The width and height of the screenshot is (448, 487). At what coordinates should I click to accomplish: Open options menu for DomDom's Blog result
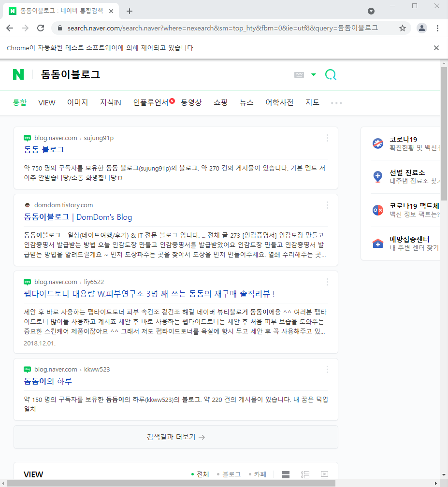coord(327,205)
